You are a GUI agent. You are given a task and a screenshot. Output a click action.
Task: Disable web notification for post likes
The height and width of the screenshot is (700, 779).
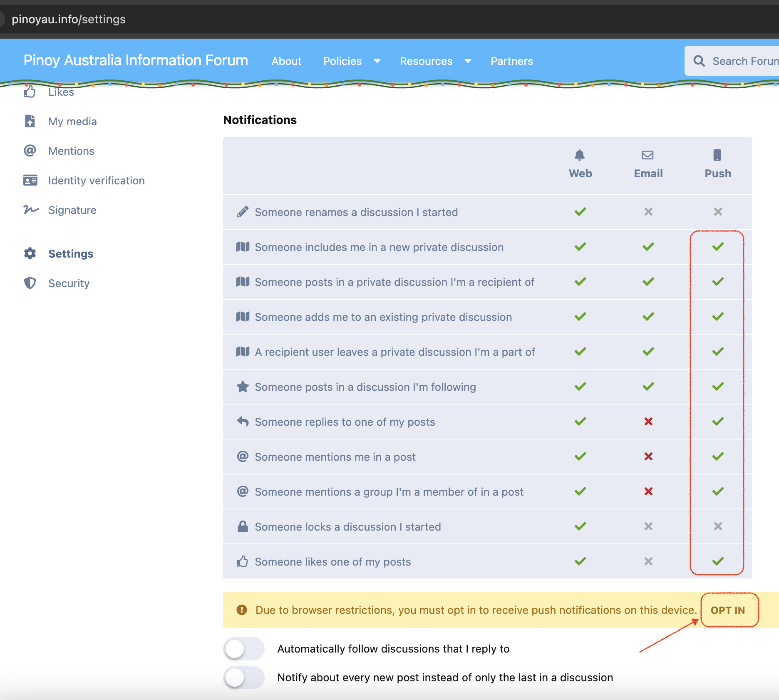[x=580, y=561]
